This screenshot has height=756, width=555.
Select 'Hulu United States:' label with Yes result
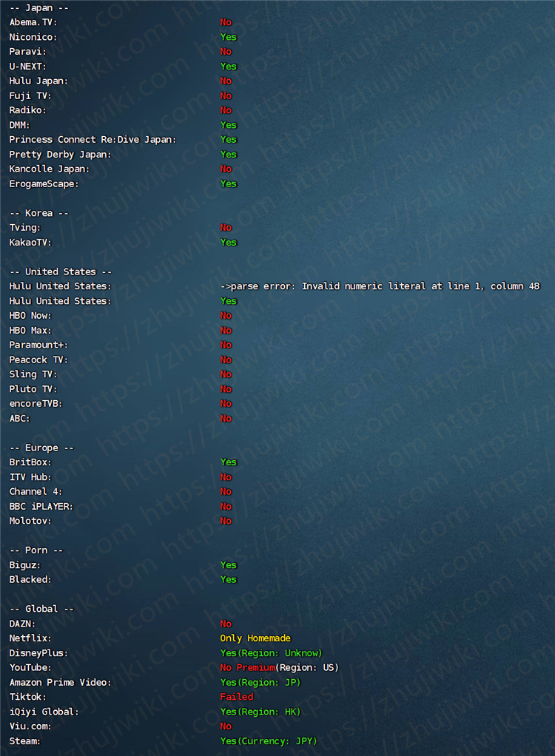[x=60, y=301]
